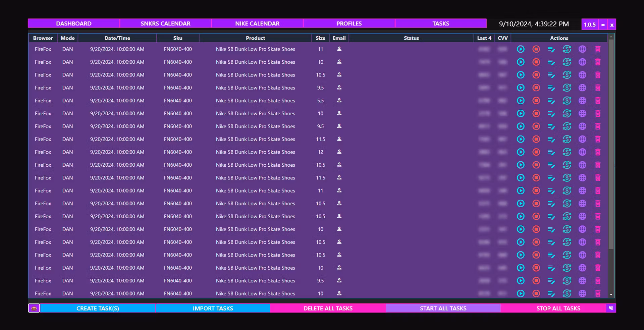
Task: Open the Profiles tab
Action: pos(349,23)
